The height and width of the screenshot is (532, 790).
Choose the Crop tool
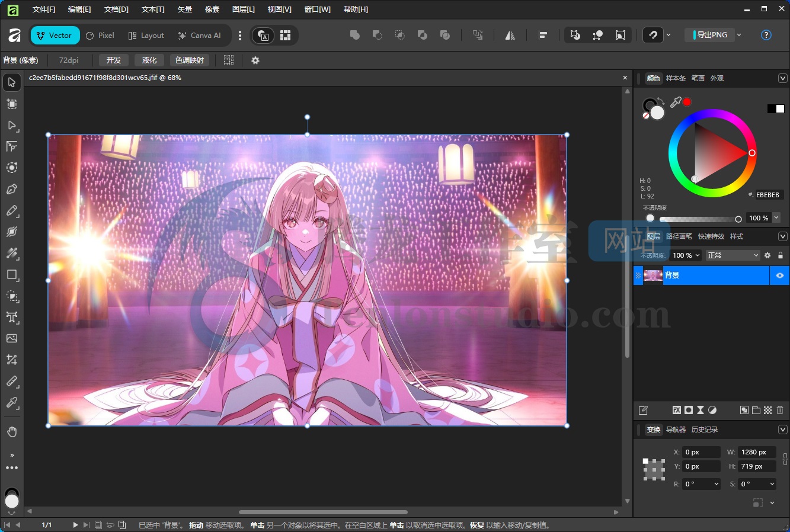(x=12, y=360)
